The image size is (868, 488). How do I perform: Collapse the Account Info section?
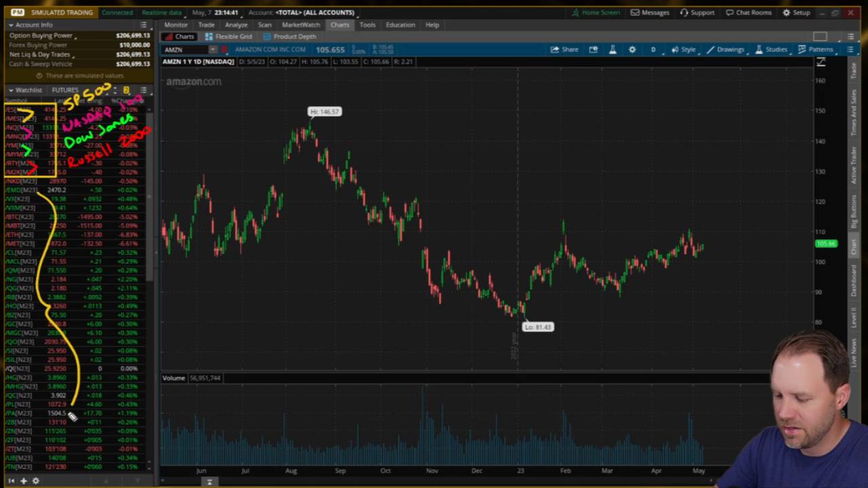click(11, 25)
